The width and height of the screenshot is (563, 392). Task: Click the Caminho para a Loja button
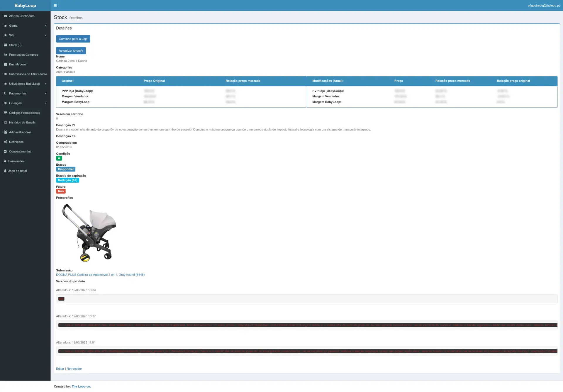coord(73,39)
